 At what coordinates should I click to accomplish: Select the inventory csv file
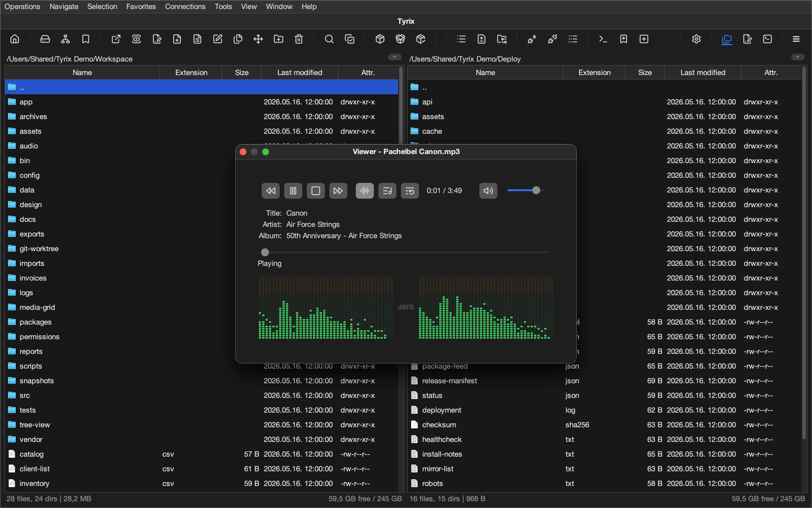coord(201,484)
